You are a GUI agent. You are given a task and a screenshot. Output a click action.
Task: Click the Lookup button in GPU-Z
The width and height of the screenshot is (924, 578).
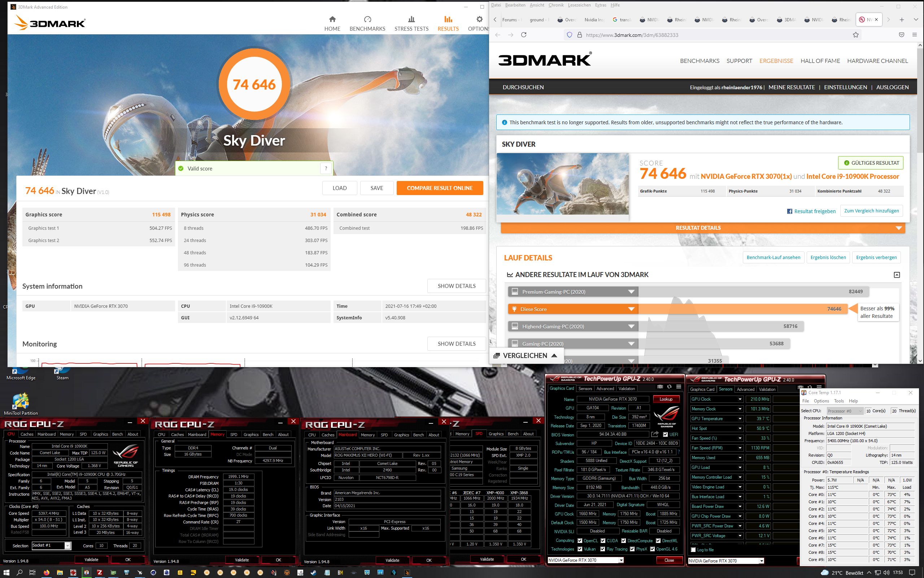[666, 399]
